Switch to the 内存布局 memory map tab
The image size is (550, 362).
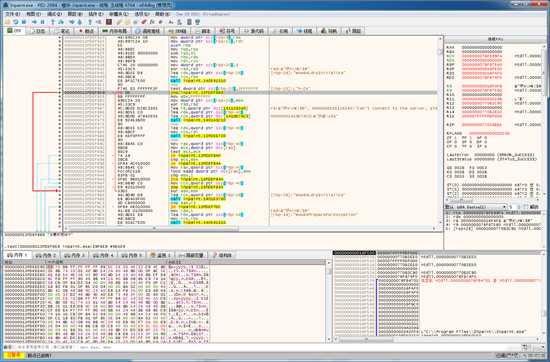coord(114,31)
